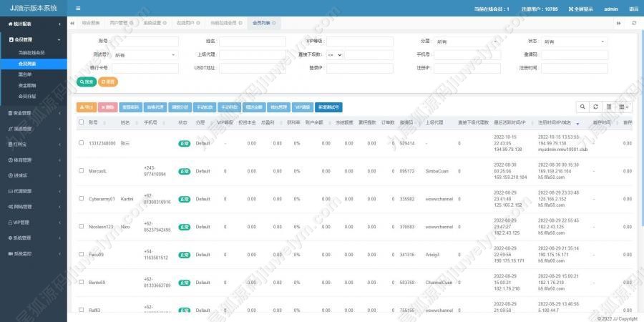This screenshot has width=644, height=322.
Task: Click the green 搜索 button
Action: (86, 82)
